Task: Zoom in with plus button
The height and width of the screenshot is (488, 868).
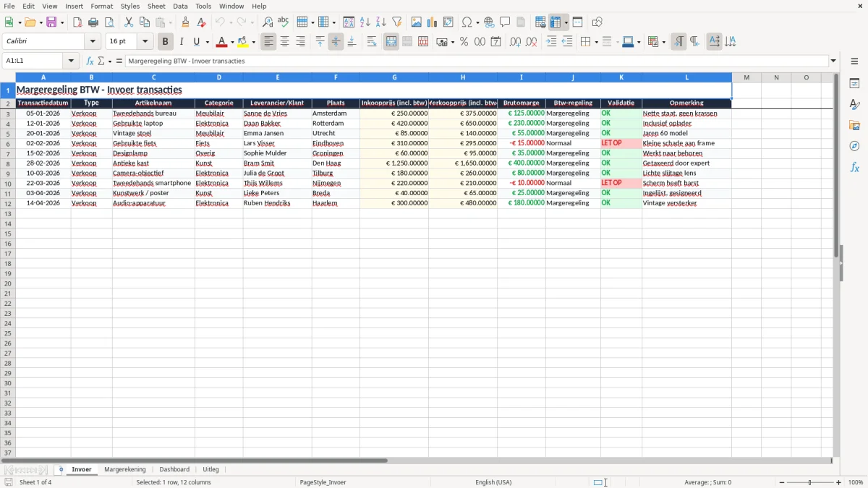Action: pos(839,482)
